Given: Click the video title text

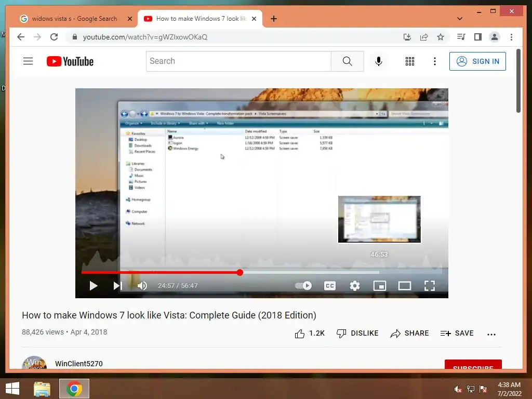Looking at the screenshot, I should point(169,315).
